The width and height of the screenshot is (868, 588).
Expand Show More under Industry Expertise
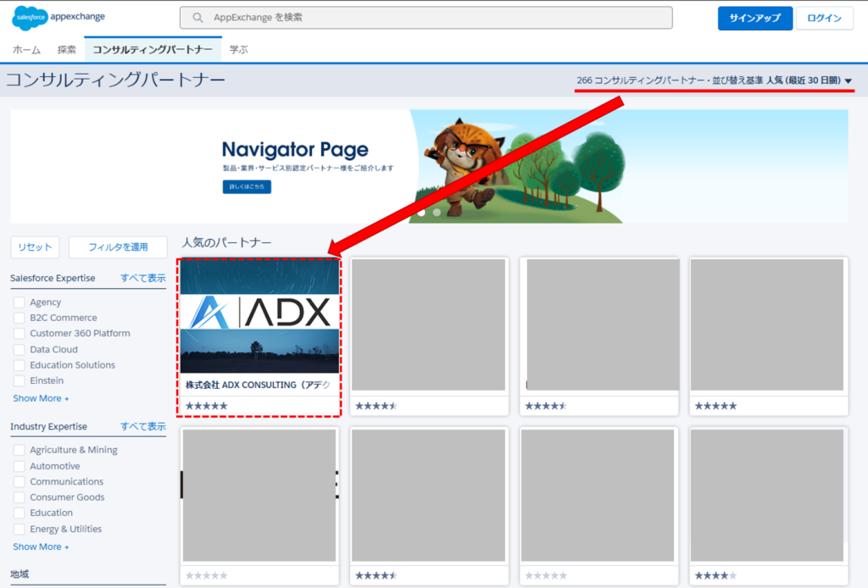[41, 546]
